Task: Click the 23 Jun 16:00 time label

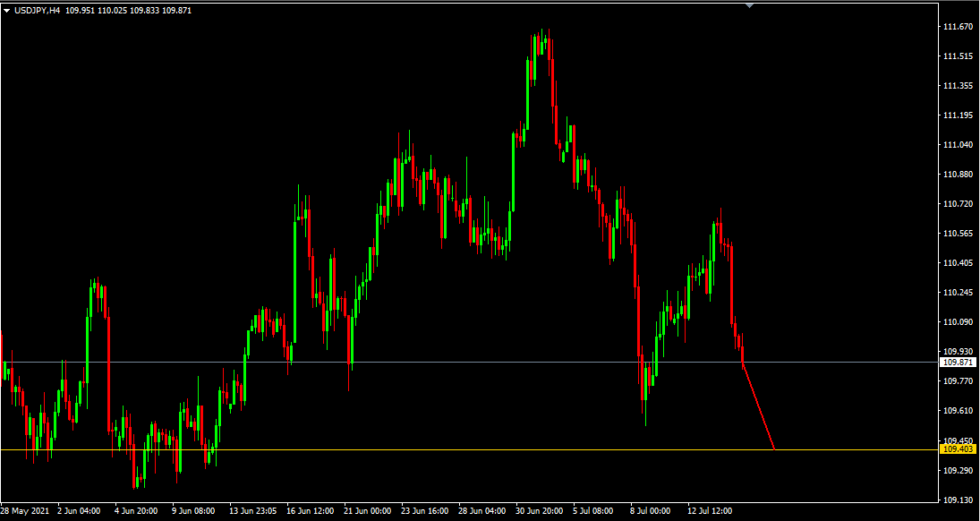Action: (x=426, y=511)
